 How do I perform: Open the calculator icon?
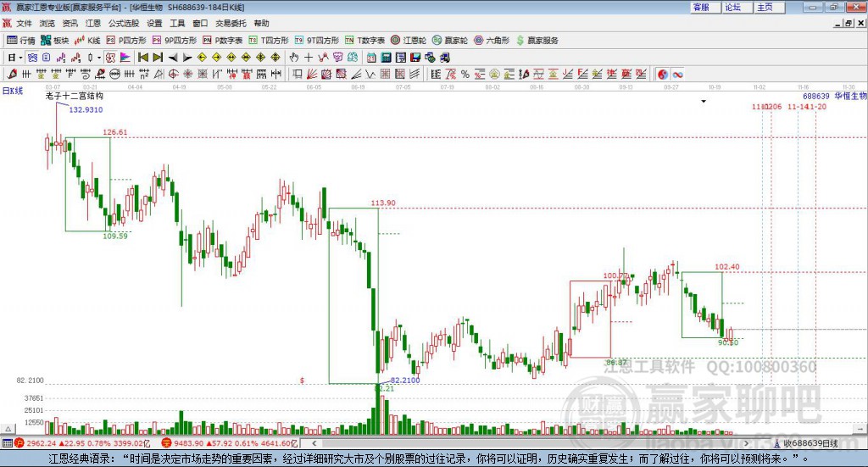pyautogui.click(x=387, y=58)
